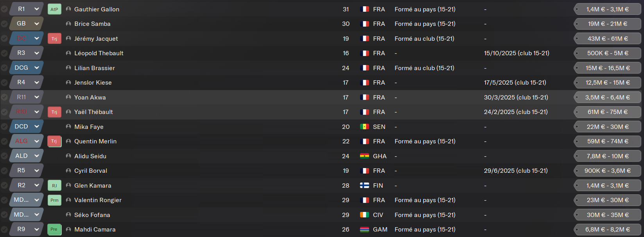The image size is (644, 237).
Task: Click the RJ status icon beside Glen Kamara
Action: click(x=54, y=185)
